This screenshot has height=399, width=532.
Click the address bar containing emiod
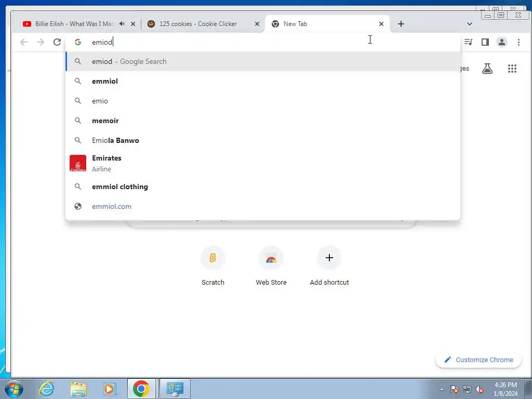(x=263, y=42)
